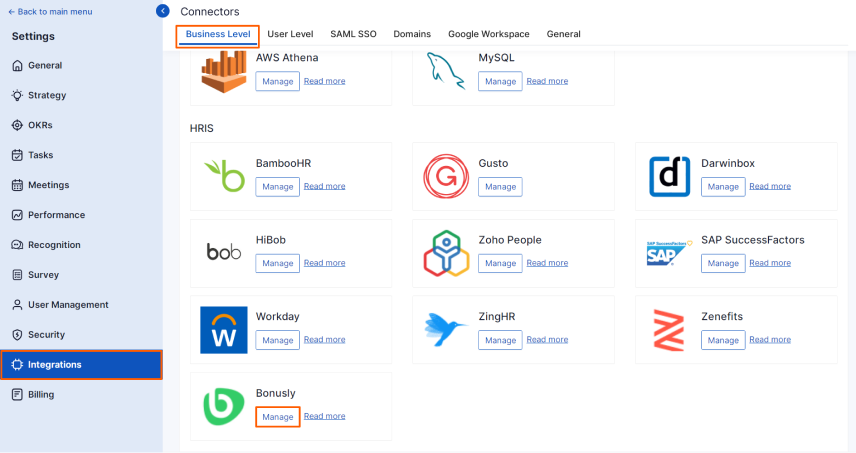The width and height of the screenshot is (856, 453).
Task: Click the Billing document icon
Action: point(17,395)
